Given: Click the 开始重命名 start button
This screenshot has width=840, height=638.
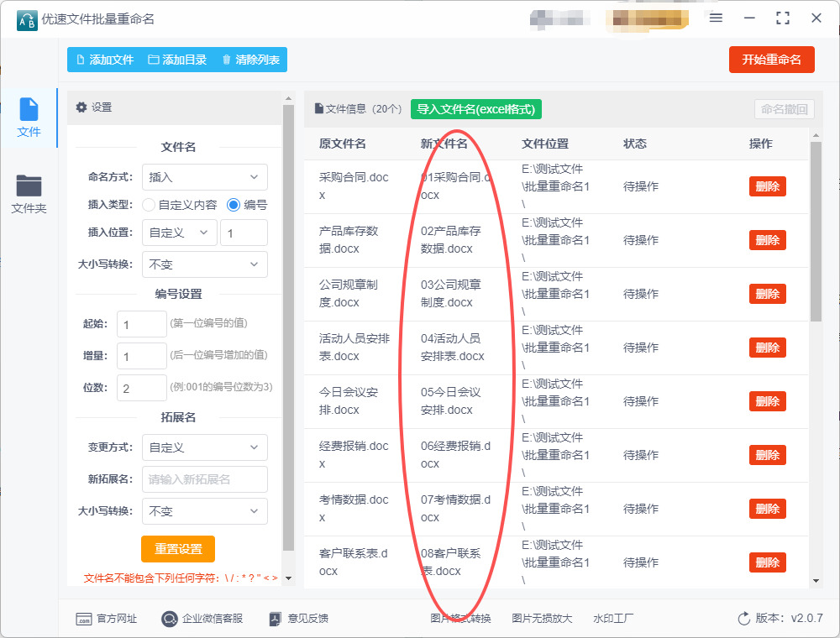Looking at the screenshot, I should point(771,60).
